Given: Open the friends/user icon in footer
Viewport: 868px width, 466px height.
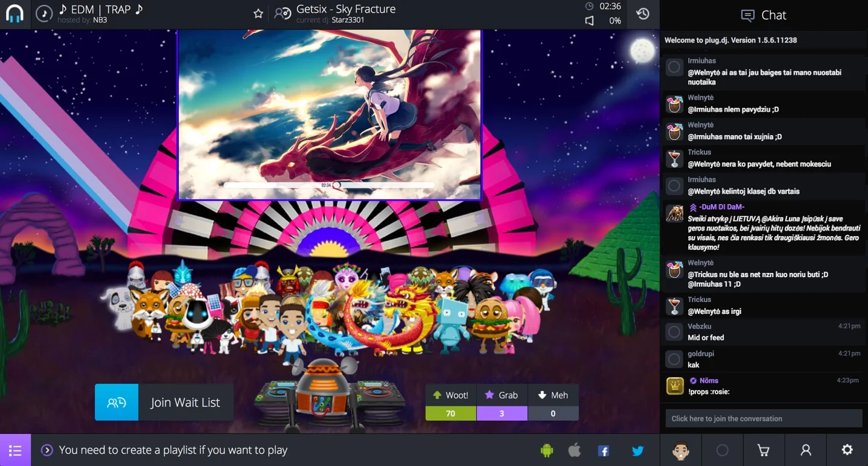Looking at the screenshot, I should (806, 450).
